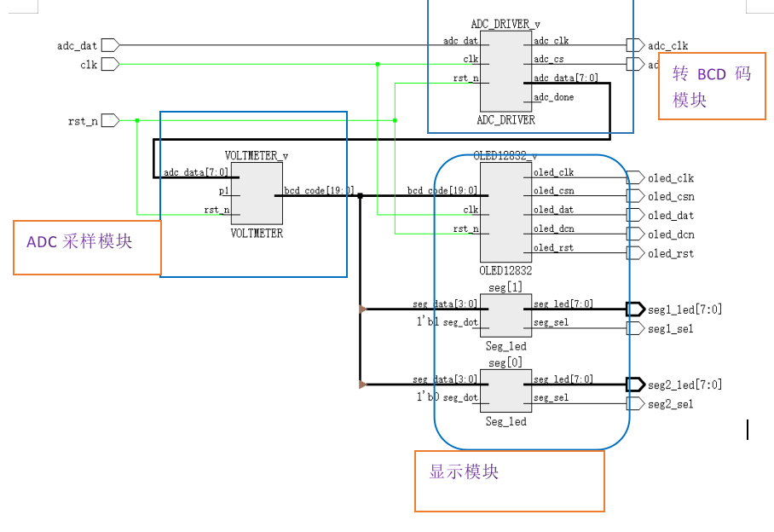Click the oled_dcn output pin symbol
This screenshot has height=532, width=774.
pos(634,234)
